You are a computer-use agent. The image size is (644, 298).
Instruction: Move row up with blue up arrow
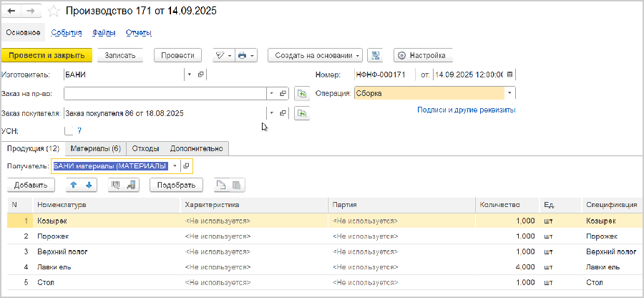(x=73, y=185)
